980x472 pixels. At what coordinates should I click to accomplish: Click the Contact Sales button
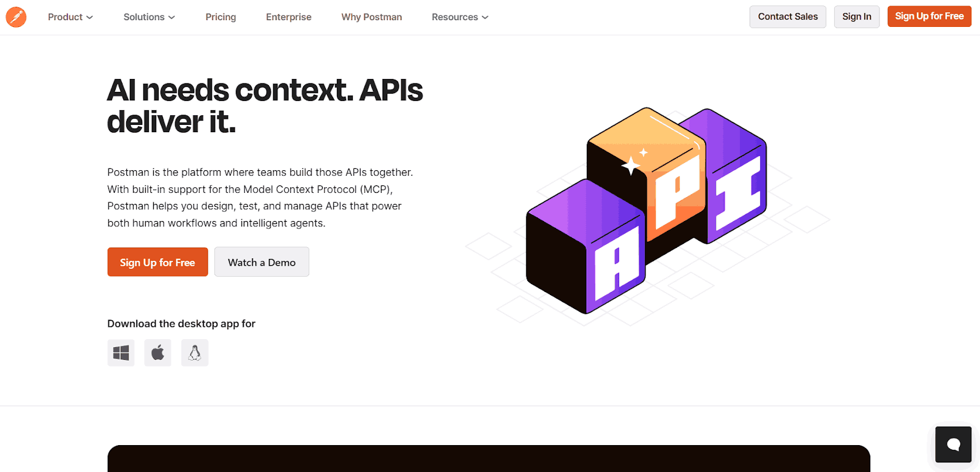[788, 17]
